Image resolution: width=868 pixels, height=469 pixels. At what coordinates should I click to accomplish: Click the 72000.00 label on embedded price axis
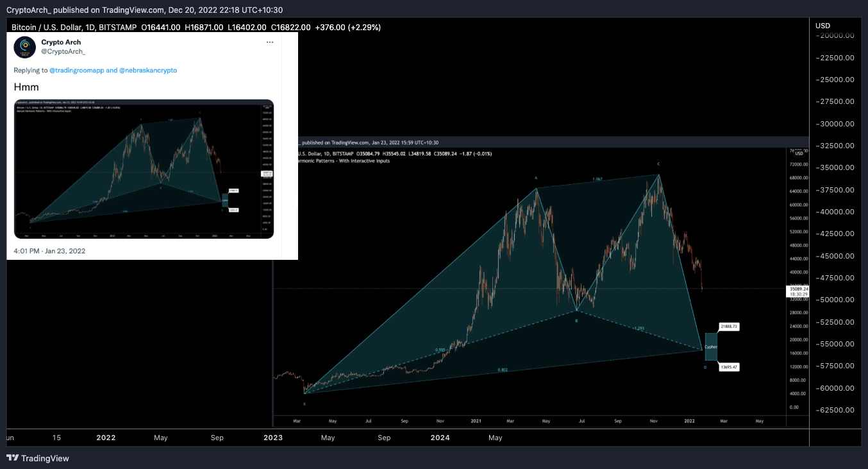click(799, 164)
